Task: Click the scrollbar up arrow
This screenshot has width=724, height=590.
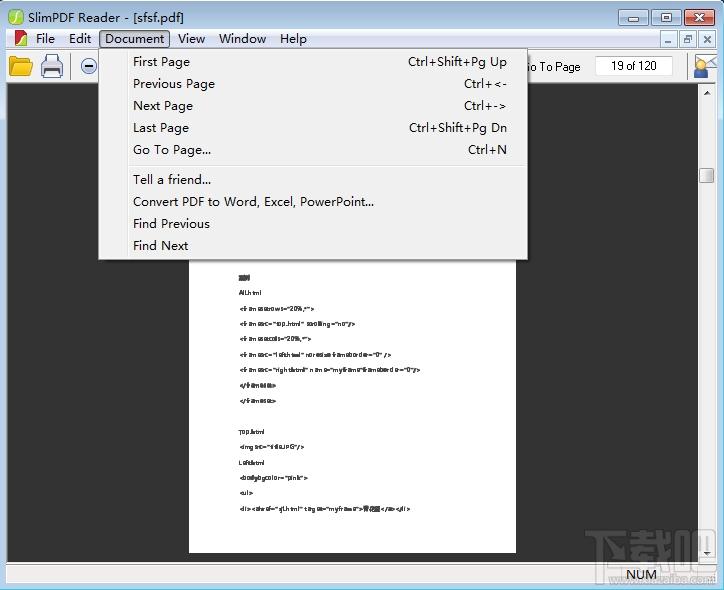Action: pos(706,93)
